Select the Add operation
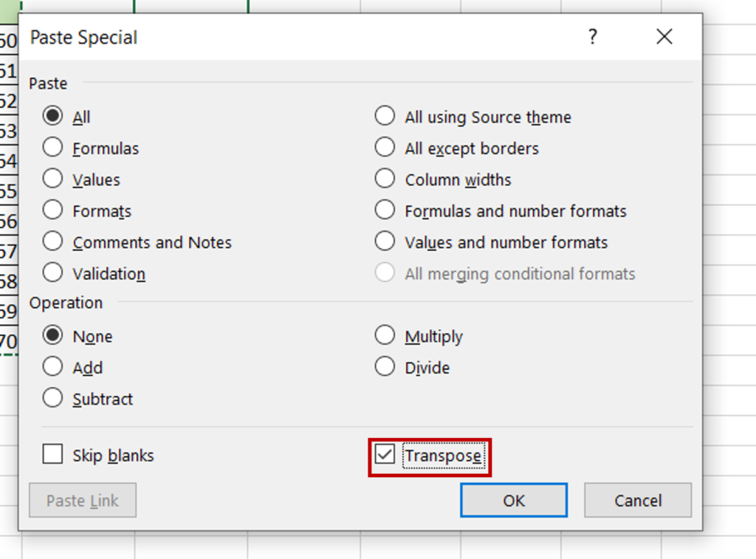 pyautogui.click(x=52, y=367)
